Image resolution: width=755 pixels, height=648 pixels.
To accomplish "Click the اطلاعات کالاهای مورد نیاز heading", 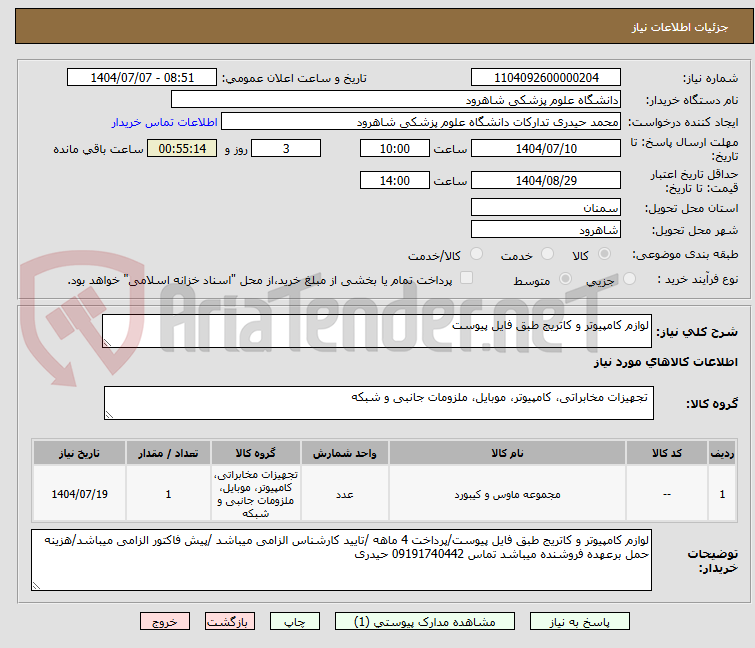I will pos(665,362).
